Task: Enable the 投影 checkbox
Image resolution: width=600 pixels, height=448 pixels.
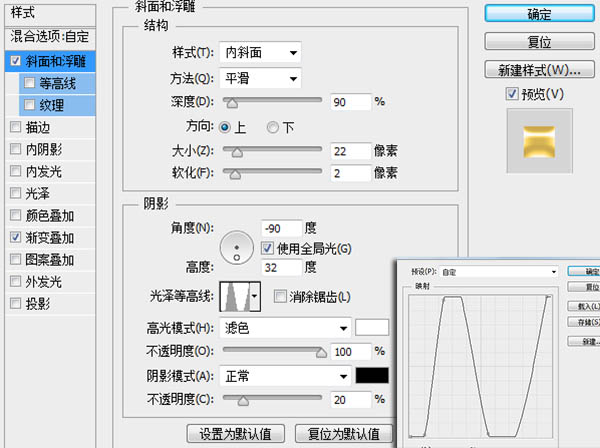Action: (16, 304)
